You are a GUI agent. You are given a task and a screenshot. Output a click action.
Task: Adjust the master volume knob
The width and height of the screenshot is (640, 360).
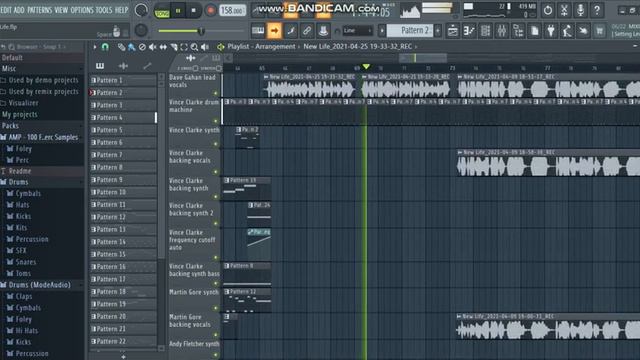pyautogui.click(x=141, y=10)
